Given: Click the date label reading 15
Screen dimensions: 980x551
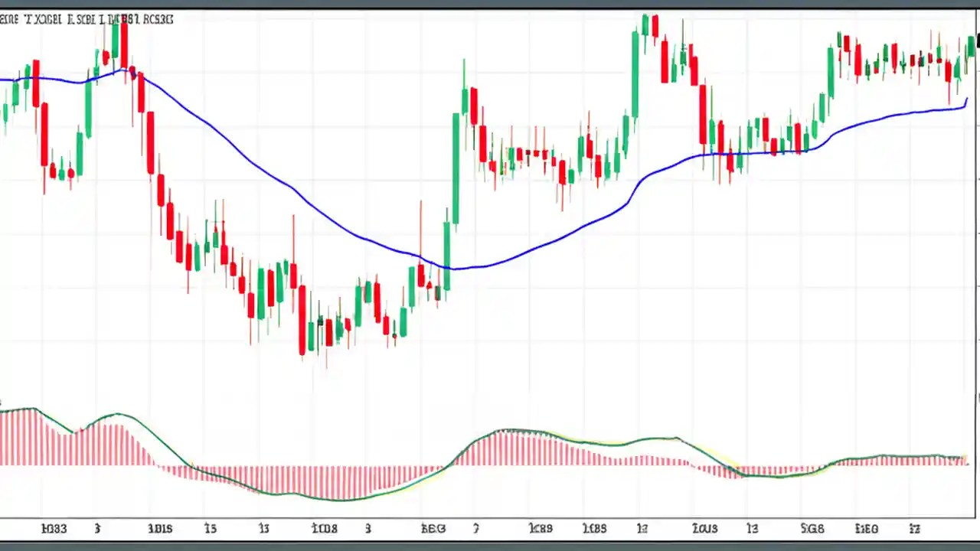Looking at the screenshot, I should [x=211, y=528].
